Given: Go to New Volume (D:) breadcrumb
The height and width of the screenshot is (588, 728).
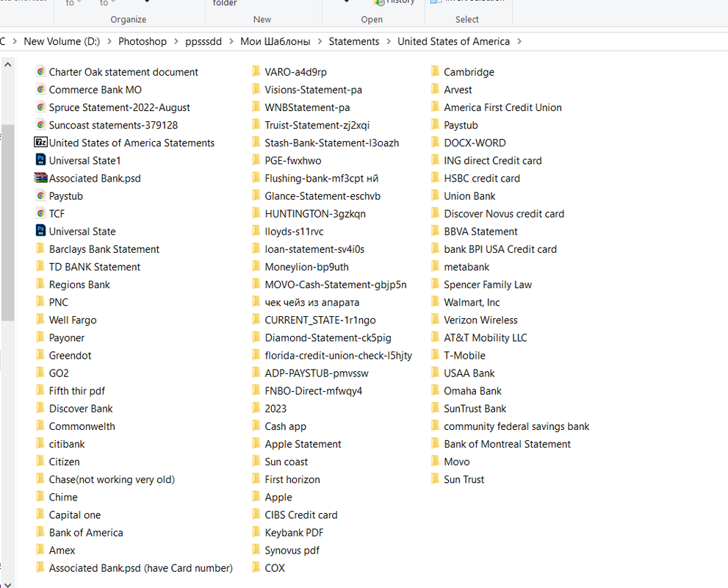Looking at the screenshot, I should pyautogui.click(x=62, y=41).
